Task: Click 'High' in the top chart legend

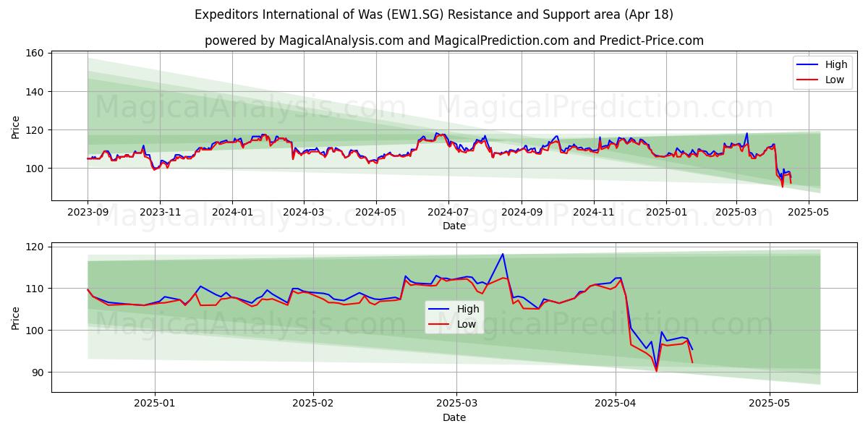Action: (836, 64)
